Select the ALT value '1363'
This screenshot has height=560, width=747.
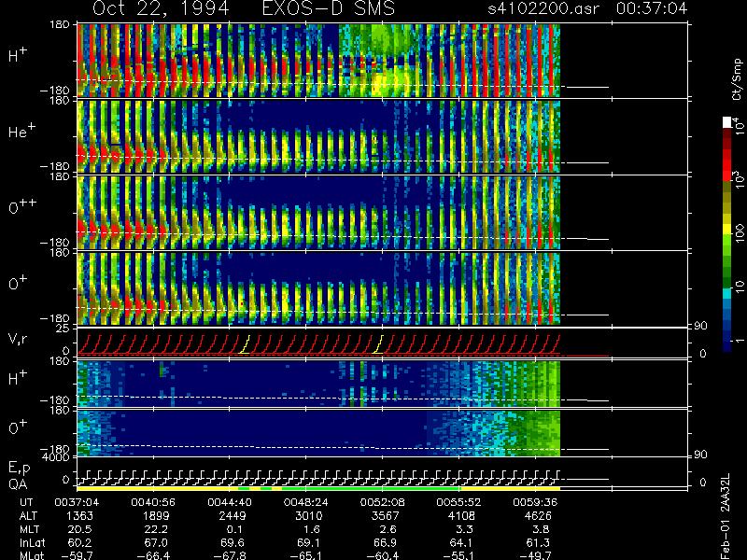click(x=80, y=516)
